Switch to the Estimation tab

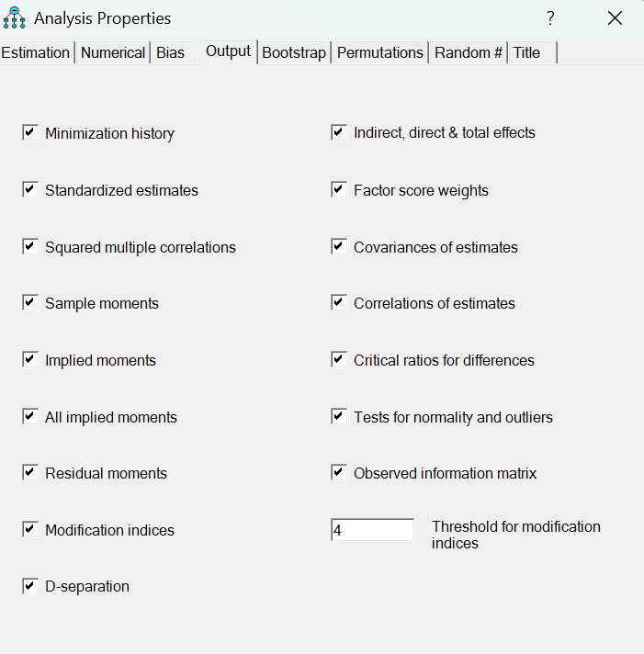pos(36,53)
